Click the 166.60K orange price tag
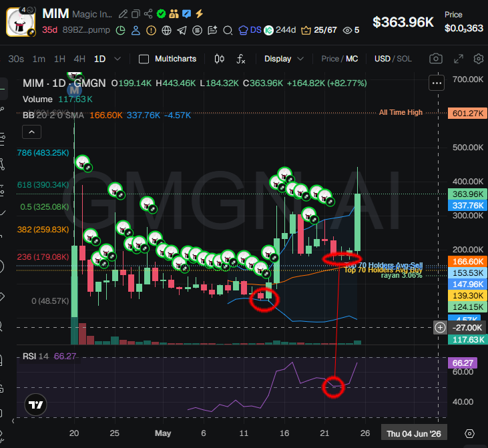 [468, 262]
